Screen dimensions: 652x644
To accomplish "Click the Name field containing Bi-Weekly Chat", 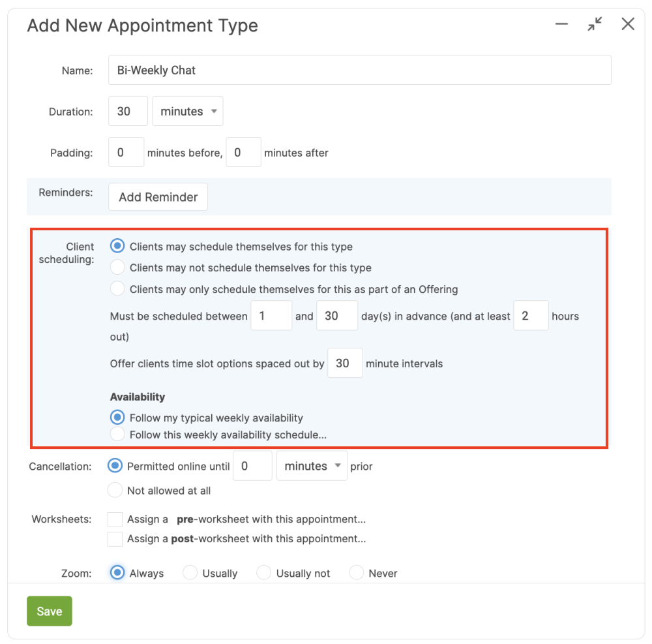I will [x=359, y=70].
